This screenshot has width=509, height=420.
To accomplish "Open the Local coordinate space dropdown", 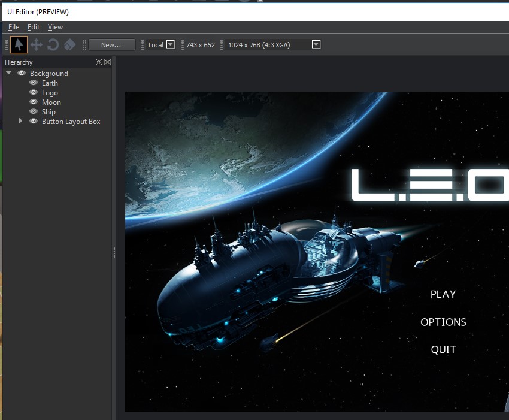I will point(171,44).
